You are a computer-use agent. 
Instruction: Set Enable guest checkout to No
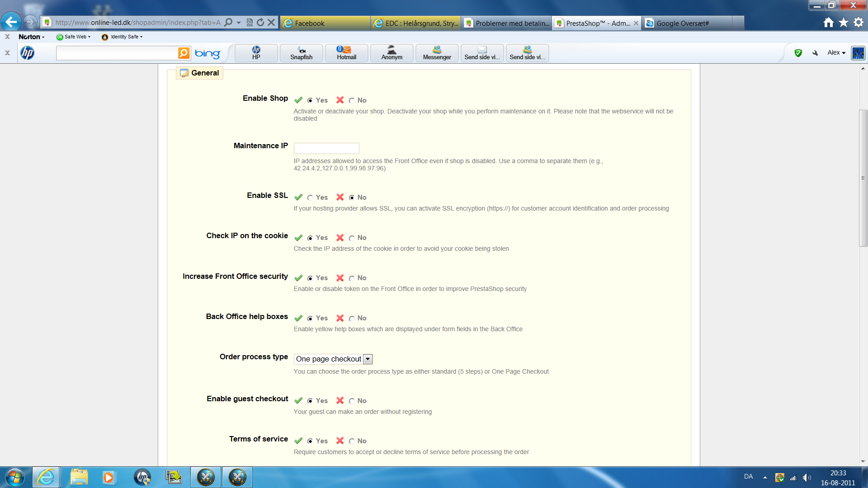click(x=352, y=401)
